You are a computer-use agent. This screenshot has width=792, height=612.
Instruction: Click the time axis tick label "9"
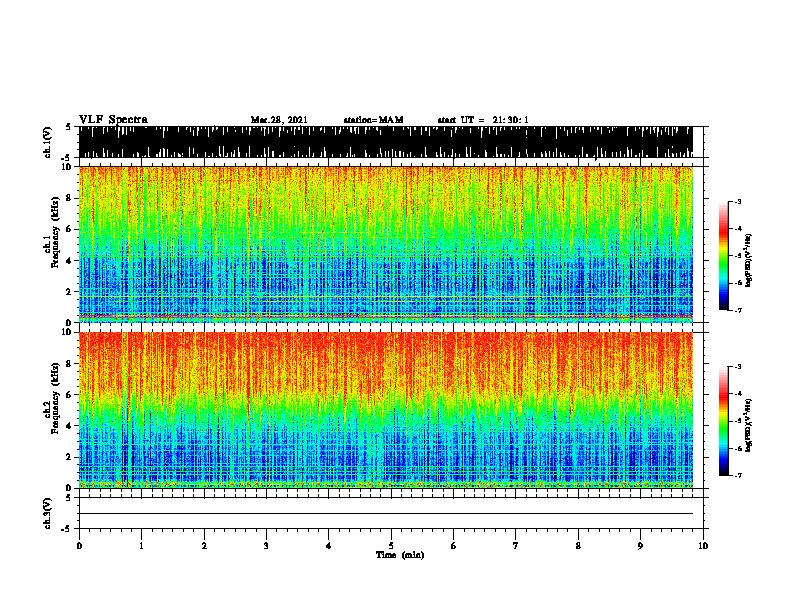click(x=640, y=545)
